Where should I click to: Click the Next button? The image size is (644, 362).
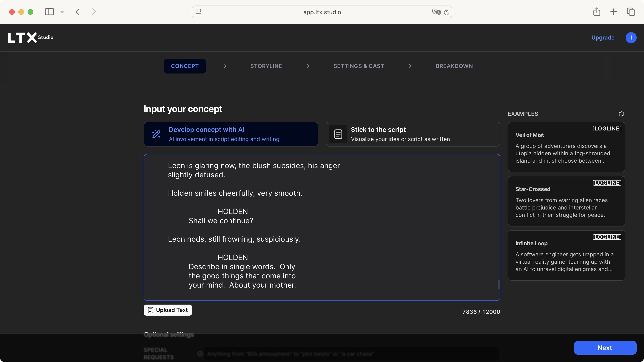(605, 348)
